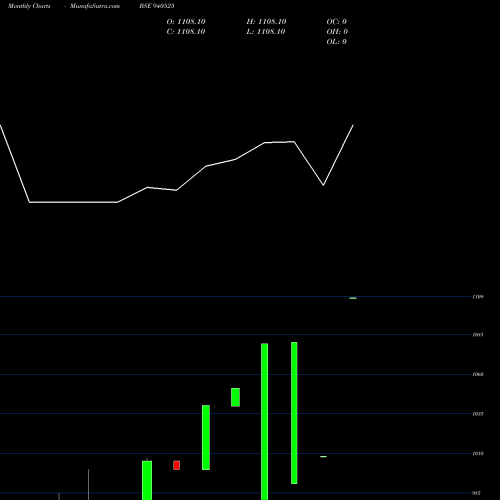Click the 'BSE 940525' symbol label
The height and width of the screenshot is (500, 500).
(157, 6)
